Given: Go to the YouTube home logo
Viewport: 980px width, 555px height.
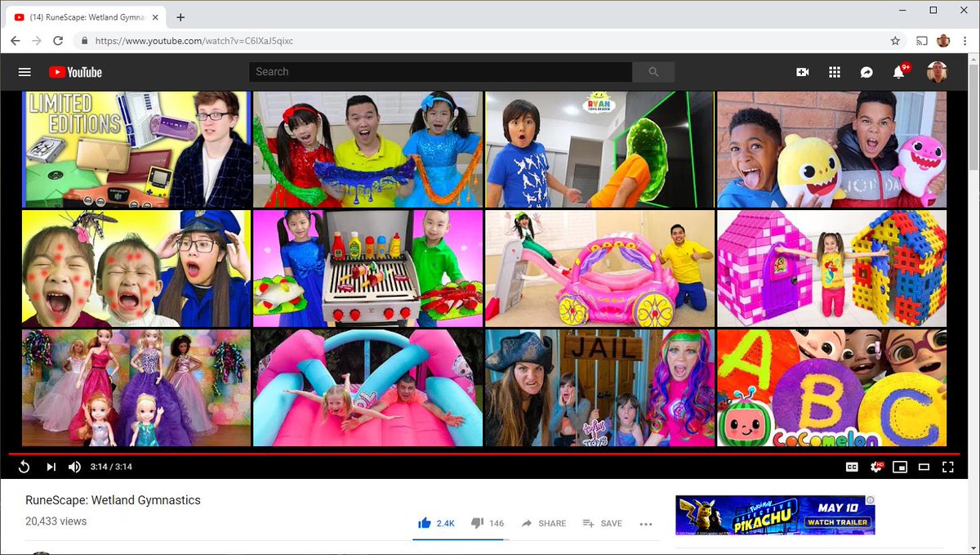Looking at the screenshot, I should [75, 72].
